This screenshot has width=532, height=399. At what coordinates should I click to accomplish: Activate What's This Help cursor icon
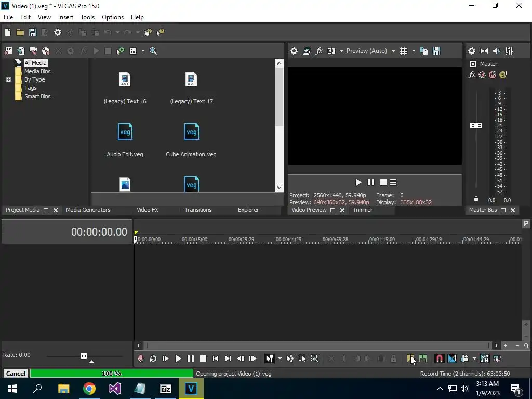click(160, 32)
